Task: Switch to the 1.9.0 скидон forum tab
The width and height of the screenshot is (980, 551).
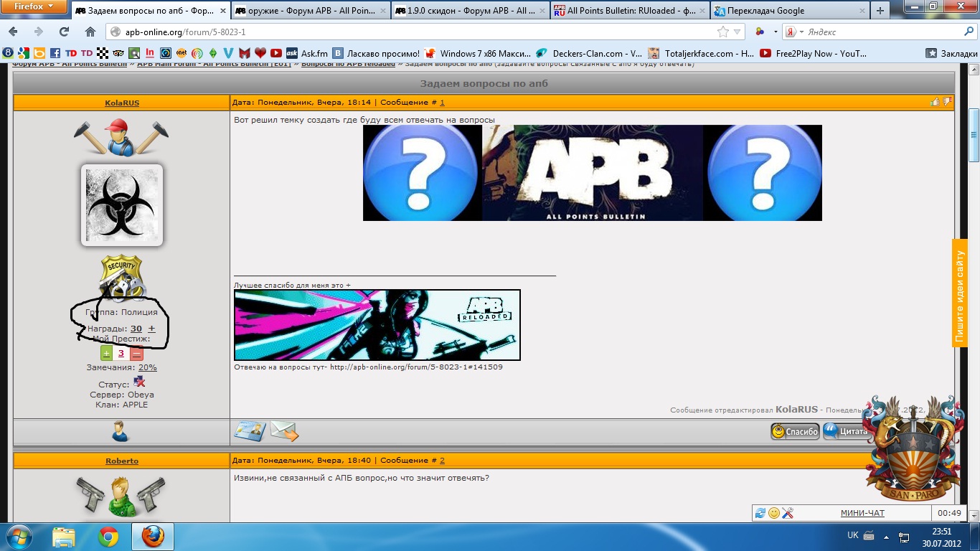Action: click(470, 11)
